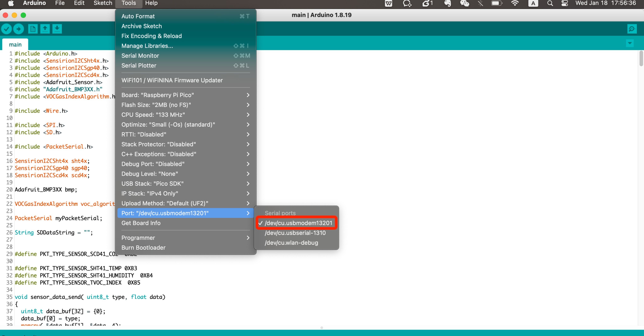Click the Evernote elephant menu bar icon
Screen dimensions: 644x336
tap(447, 3)
